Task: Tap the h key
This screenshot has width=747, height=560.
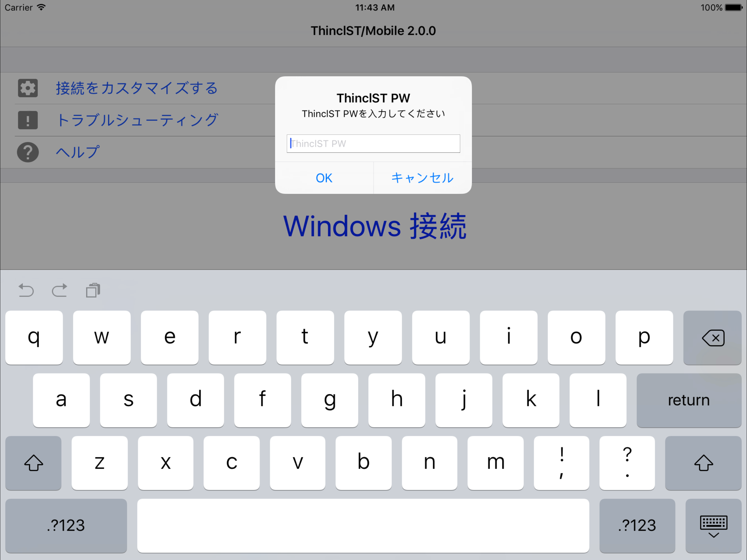Action: [397, 400]
